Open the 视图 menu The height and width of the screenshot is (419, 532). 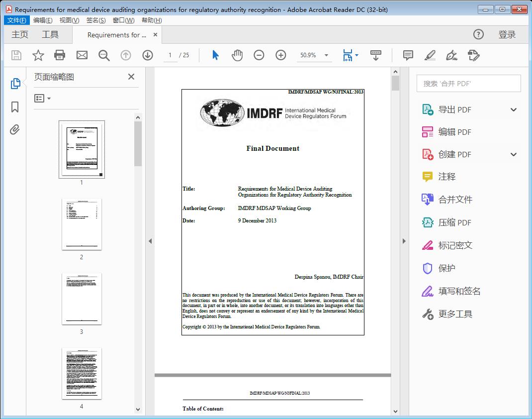pos(69,20)
